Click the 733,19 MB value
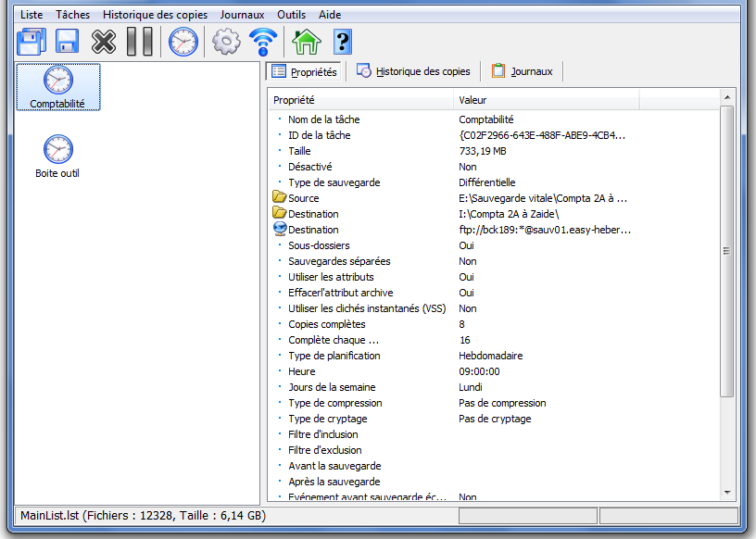This screenshot has width=756, height=539. pos(482,151)
